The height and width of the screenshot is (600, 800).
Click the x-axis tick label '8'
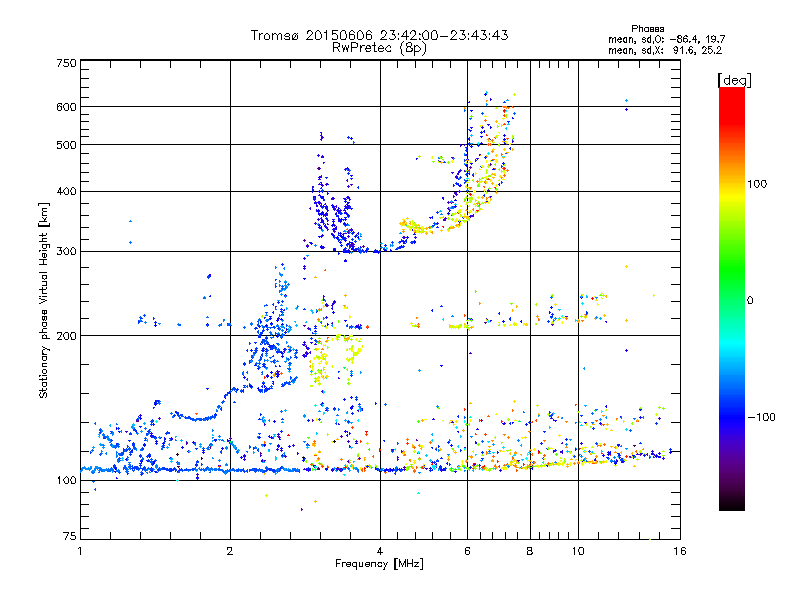(530, 551)
